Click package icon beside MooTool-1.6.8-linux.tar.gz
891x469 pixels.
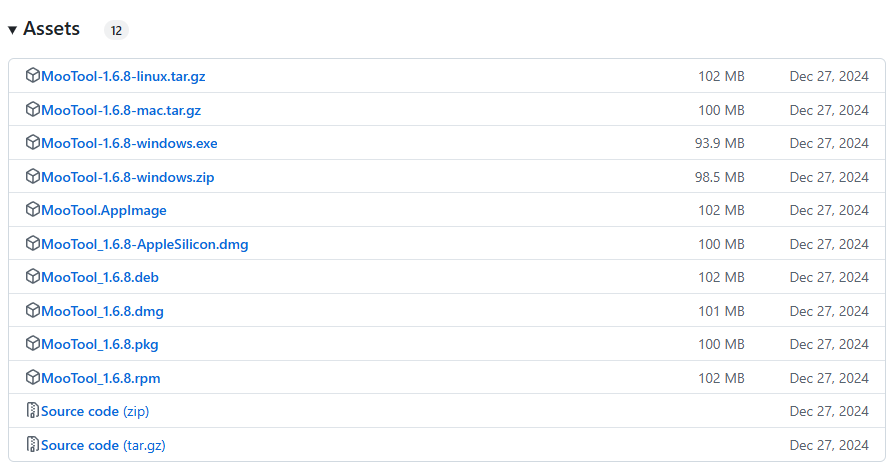33,76
